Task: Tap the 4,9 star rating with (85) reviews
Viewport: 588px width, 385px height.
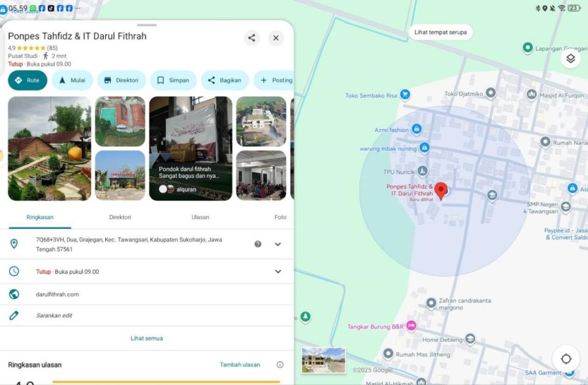Action: click(x=33, y=48)
